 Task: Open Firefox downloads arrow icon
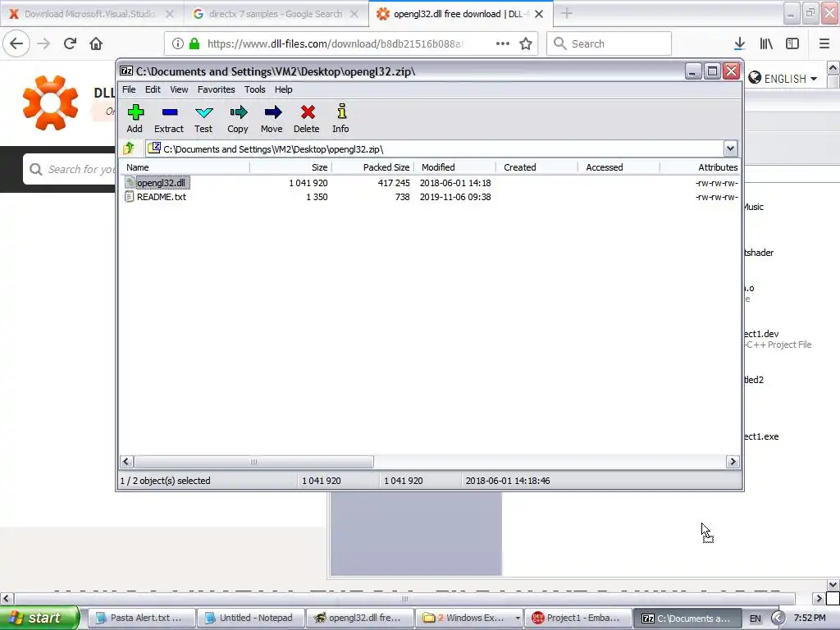tap(740, 43)
